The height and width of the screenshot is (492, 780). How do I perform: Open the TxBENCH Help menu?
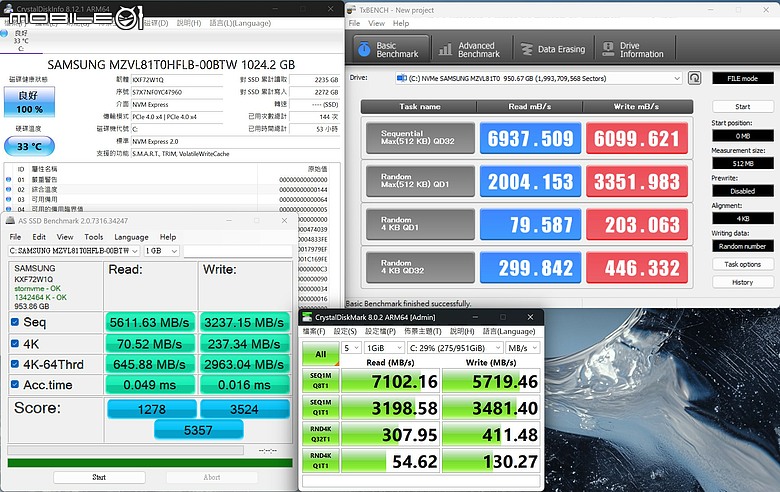[401, 23]
